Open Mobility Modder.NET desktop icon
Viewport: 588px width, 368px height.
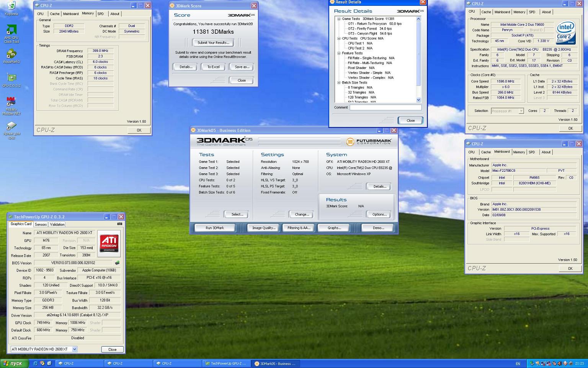tap(11, 105)
